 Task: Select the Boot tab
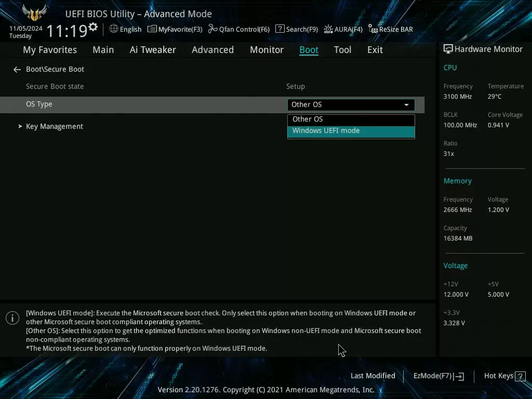tap(309, 50)
